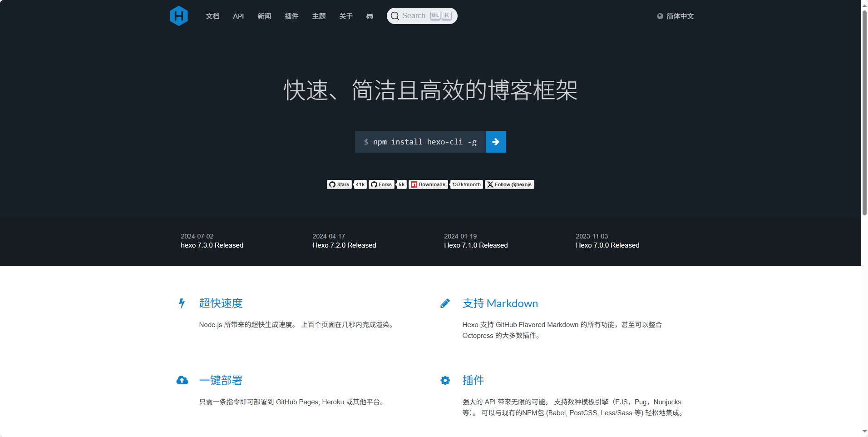Open the 关于 menu item
Image resolution: width=868 pixels, height=437 pixels.
[x=346, y=16]
